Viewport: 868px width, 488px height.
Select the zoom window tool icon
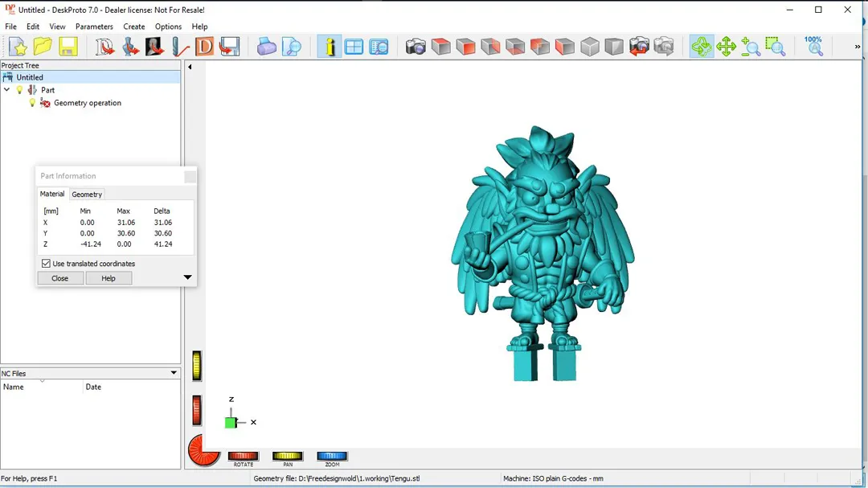click(x=776, y=47)
